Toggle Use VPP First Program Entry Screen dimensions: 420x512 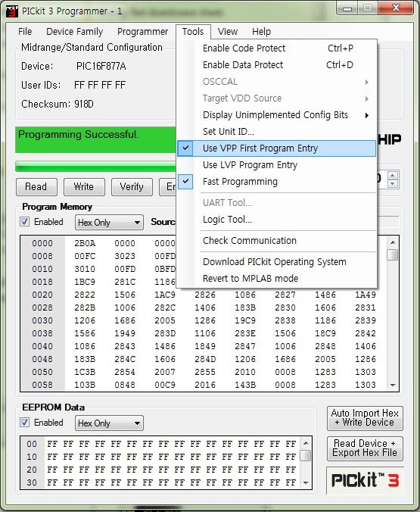click(x=277, y=148)
